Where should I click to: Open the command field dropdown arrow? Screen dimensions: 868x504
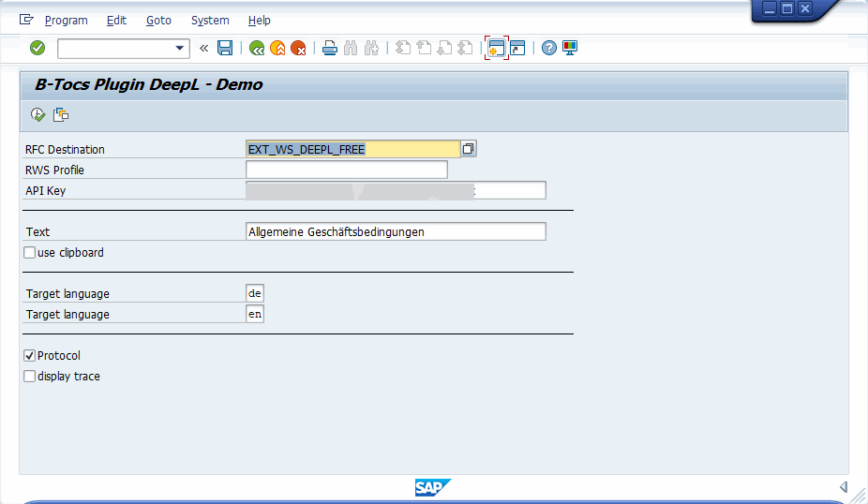(x=179, y=48)
